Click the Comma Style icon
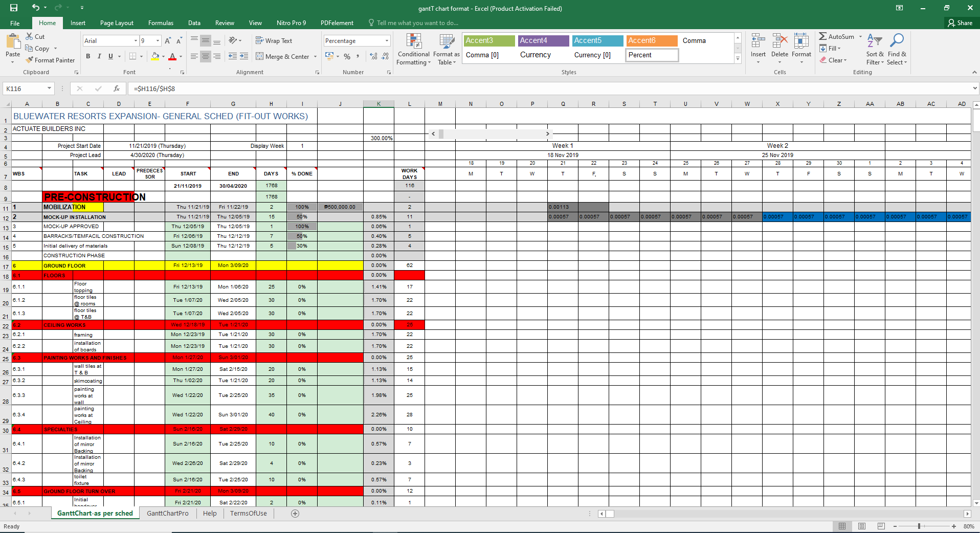This screenshot has height=533, width=980. [x=358, y=56]
